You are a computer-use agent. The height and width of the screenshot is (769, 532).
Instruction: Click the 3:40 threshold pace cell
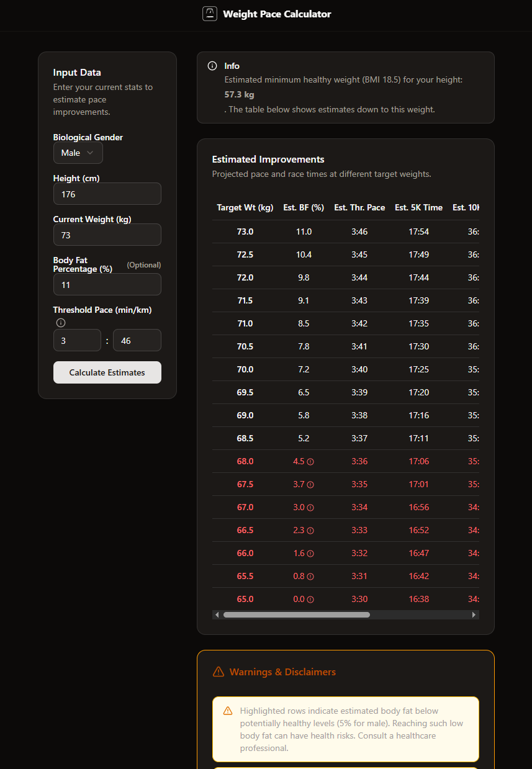coord(359,369)
